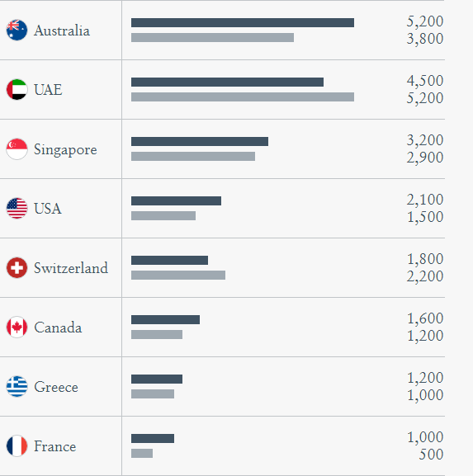Image resolution: width=473 pixels, height=476 pixels.
Task: Click the Greece flag icon
Action: tap(17, 386)
